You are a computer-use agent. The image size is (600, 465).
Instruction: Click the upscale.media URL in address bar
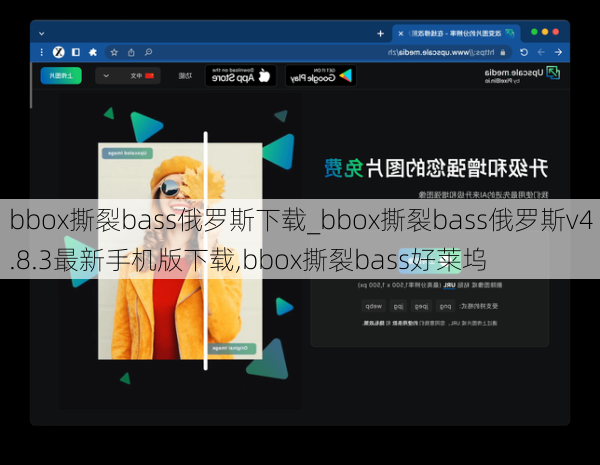pos(441,52)
